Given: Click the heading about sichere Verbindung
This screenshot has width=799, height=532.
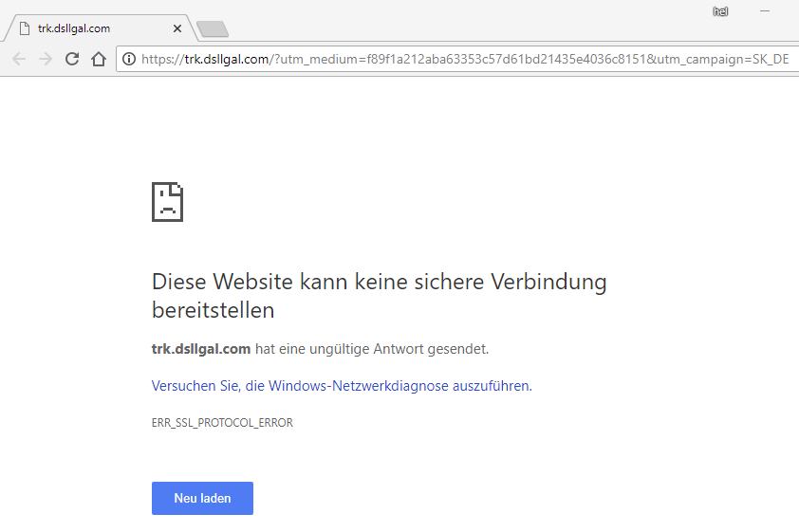Looking at the screenshot, I should 379,295.
